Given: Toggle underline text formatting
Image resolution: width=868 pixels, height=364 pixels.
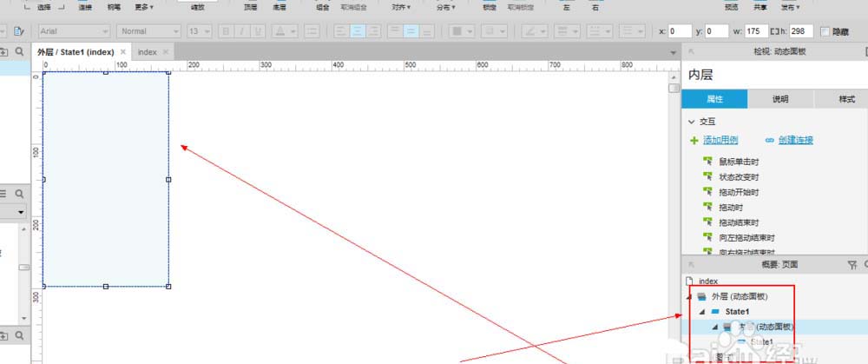Looking at the screenshot, I should pos(258,31).
